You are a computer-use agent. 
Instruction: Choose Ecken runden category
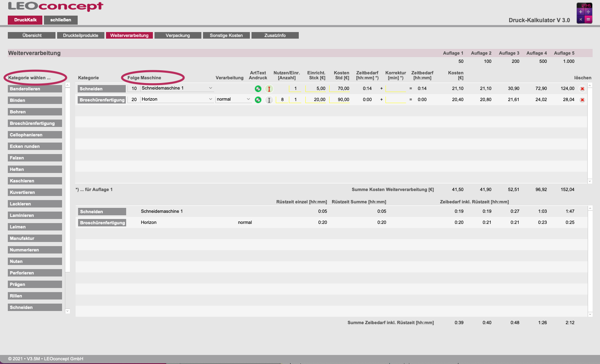(x=35, y=146)
